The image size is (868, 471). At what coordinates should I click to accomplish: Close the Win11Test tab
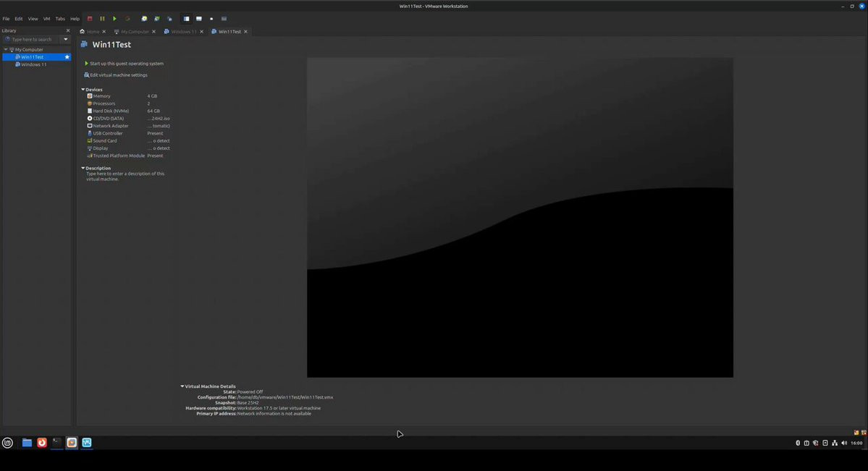pyautogui.click(x=246, y=32)
